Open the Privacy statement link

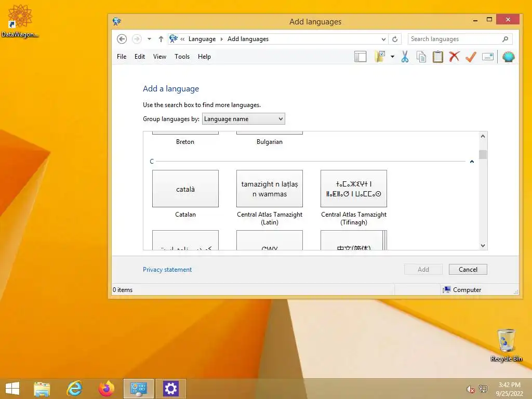coord(167,270)
